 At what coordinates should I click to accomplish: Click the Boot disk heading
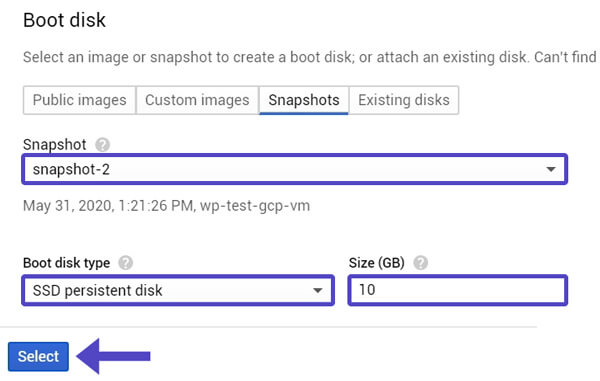64,20
